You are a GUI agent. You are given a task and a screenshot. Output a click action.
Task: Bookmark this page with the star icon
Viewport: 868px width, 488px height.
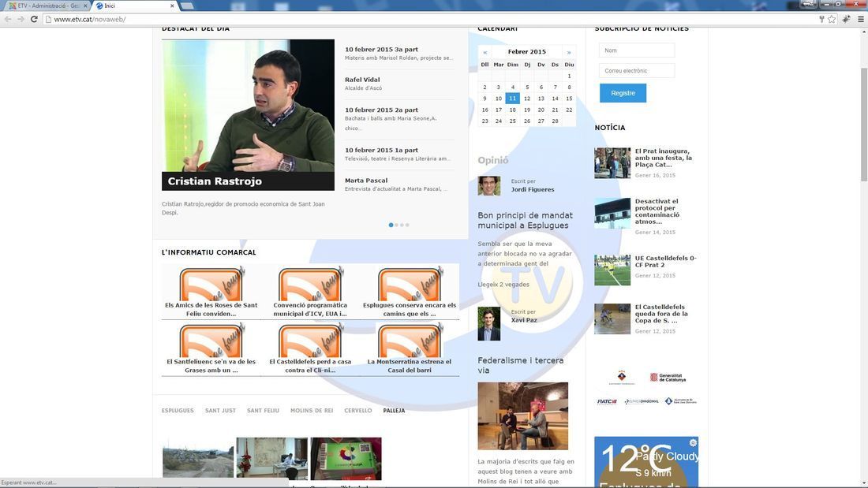(x=832, y=19)
